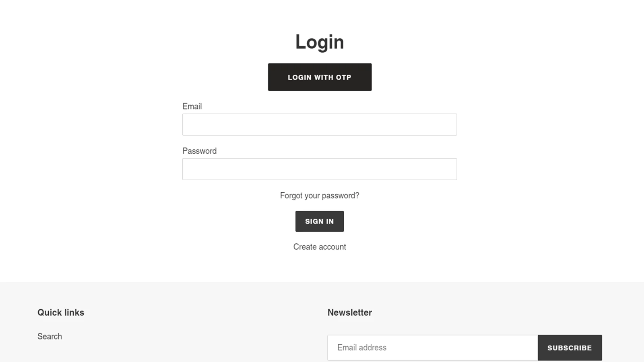Register a new account via Create account

pos(320,247)
